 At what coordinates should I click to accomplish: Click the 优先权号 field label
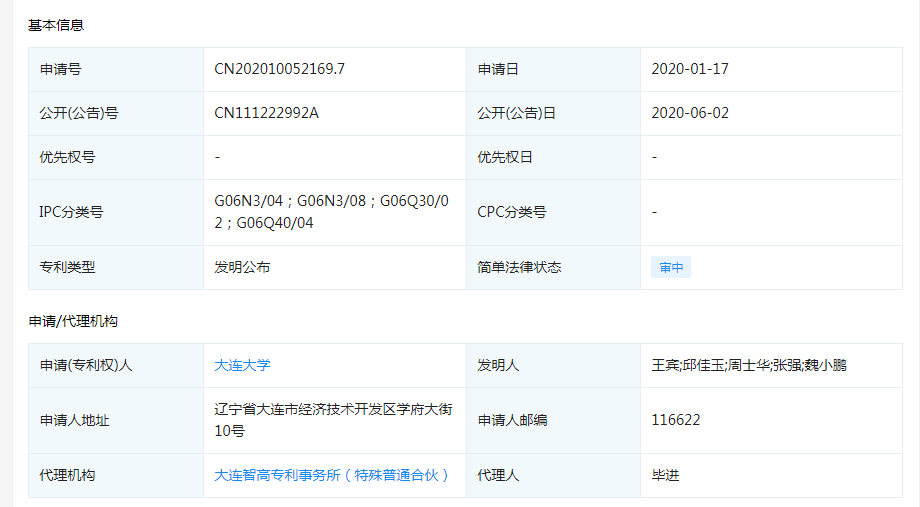click(x=67, y=158)
